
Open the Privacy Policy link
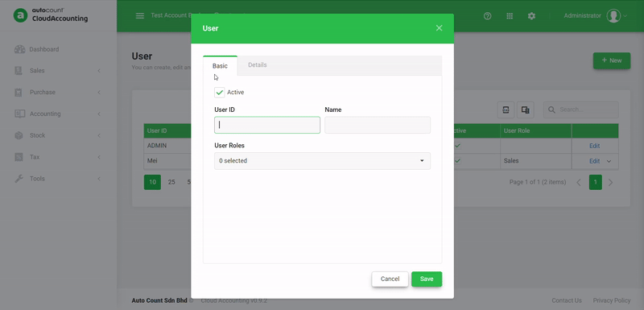pos(612,300)
